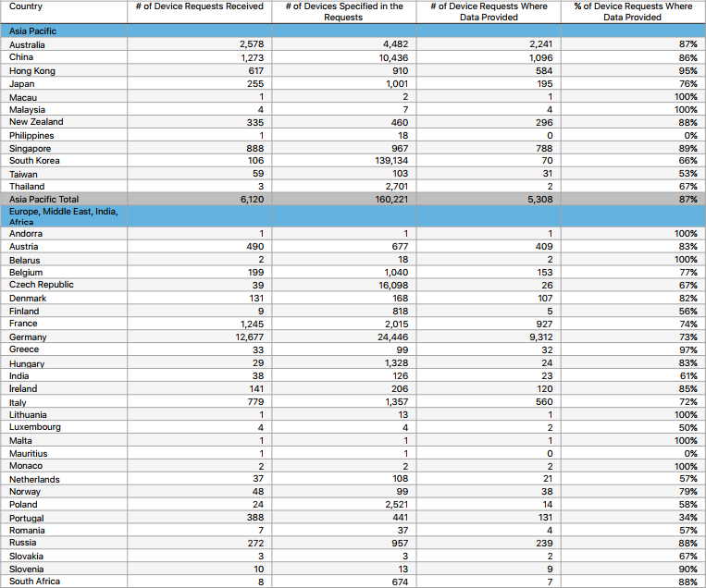This screenshot has height=588, width=706.
Task: Click Netherlands' 108 devices value
Action: [x=400, y=479]
